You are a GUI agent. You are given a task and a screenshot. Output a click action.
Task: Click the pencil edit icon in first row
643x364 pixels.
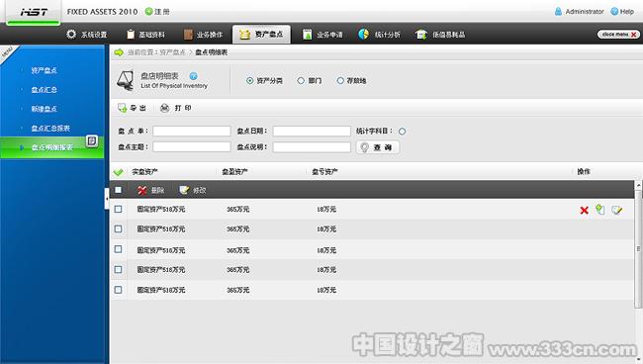616,211
